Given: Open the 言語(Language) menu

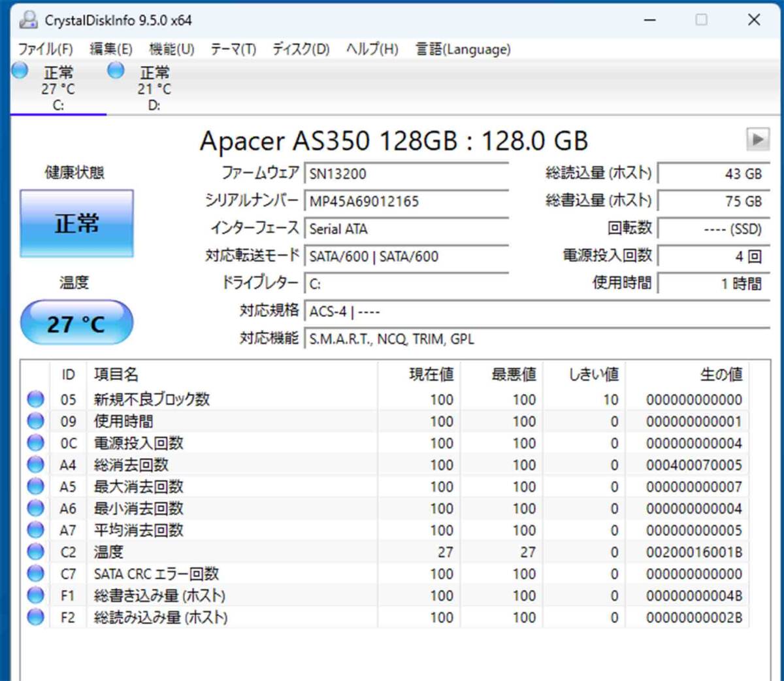Looking at the screenshot, I should pyautogui.click(x=463, y=49).
